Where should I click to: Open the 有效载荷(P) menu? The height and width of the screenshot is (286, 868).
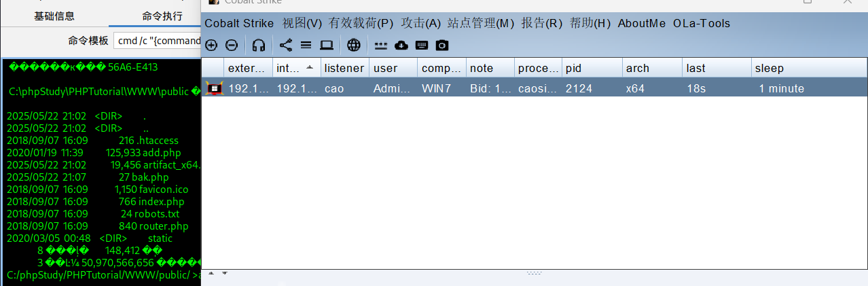361,23
